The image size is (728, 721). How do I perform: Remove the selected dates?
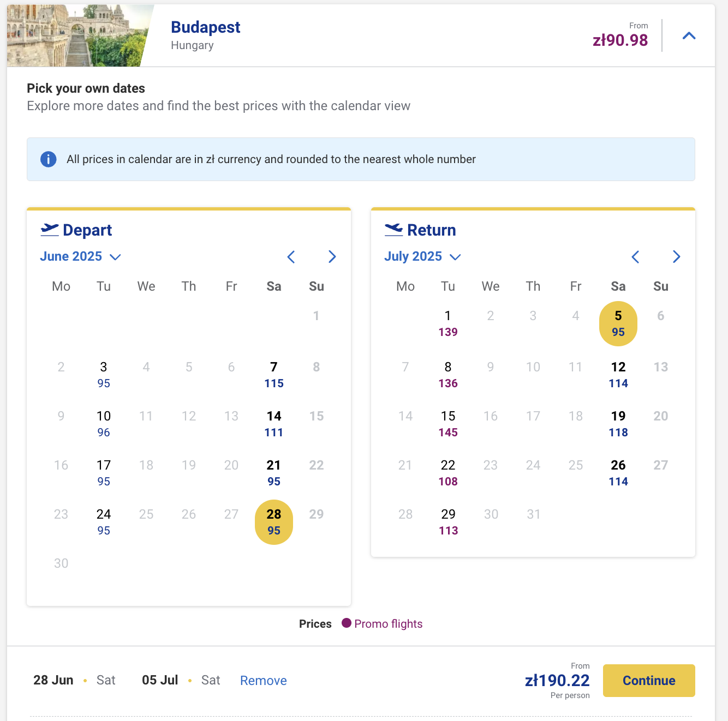point(264,681)
